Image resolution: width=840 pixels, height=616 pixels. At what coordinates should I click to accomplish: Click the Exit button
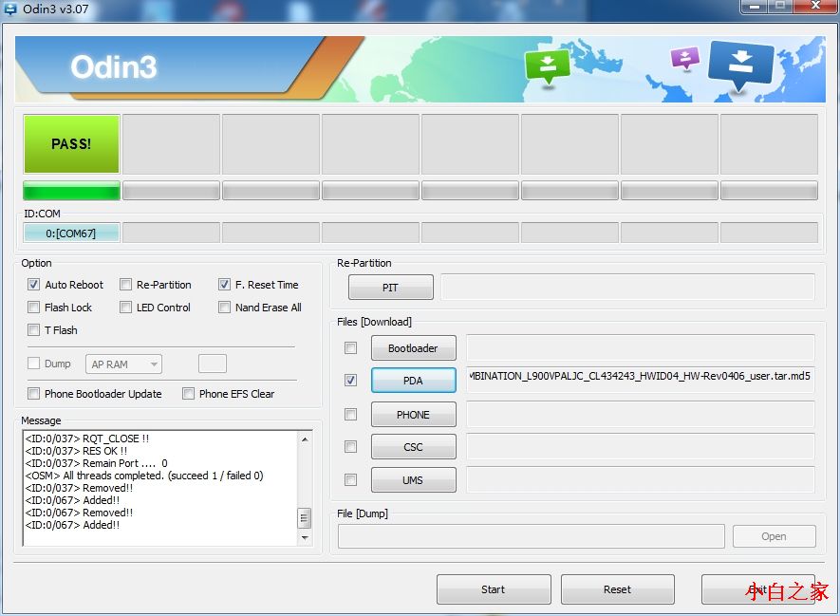pyautogui.click(x=758, y=589)
